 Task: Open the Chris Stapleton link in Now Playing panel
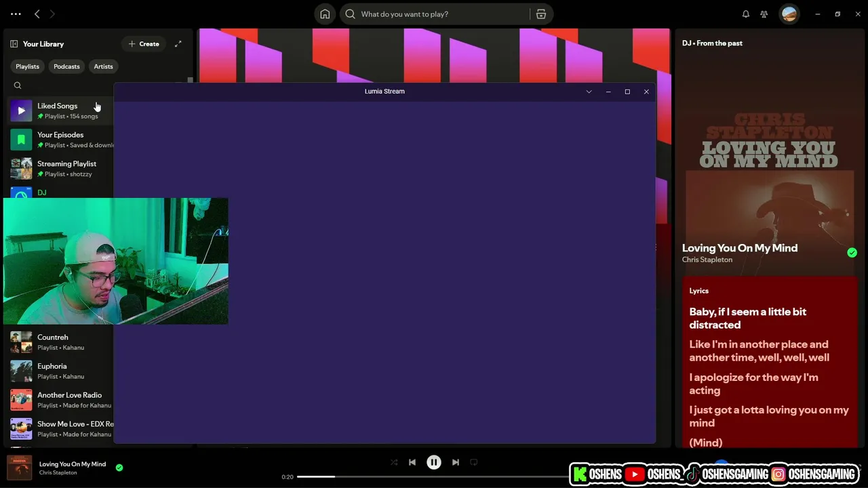pyautogui.click(x=707, y=260)
